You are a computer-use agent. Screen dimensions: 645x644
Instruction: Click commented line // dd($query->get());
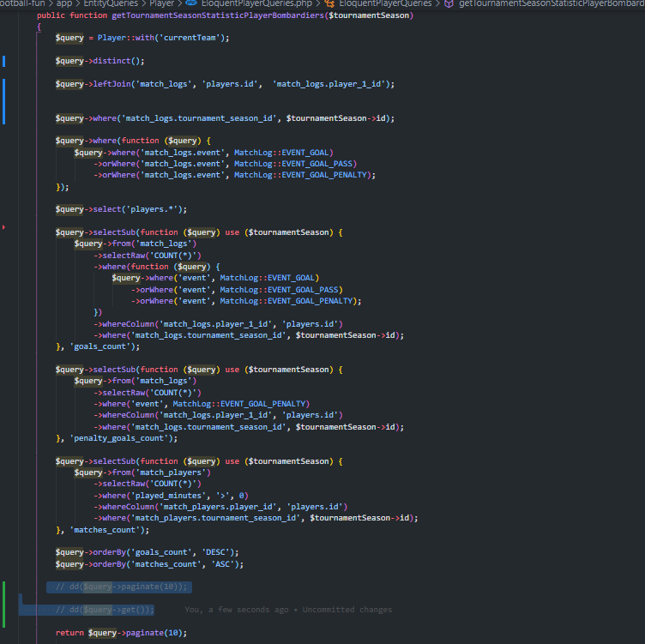tap(105, 610)
